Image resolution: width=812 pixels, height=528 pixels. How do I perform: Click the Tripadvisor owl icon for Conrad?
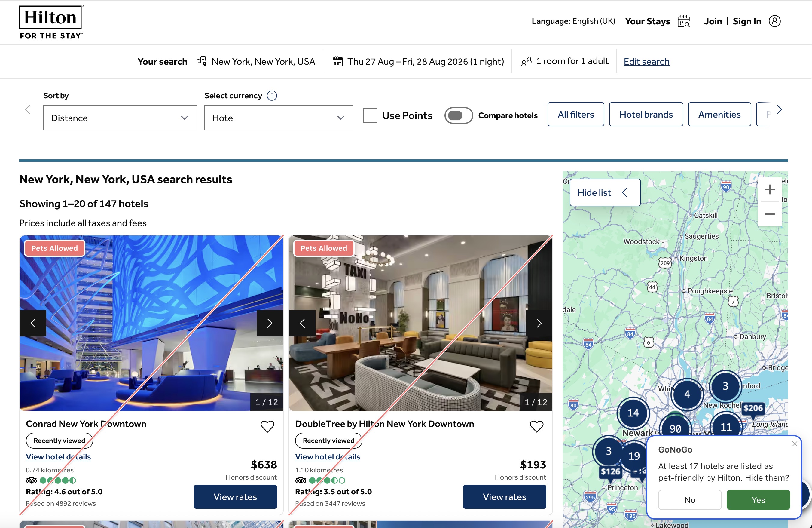pos(31,480)
